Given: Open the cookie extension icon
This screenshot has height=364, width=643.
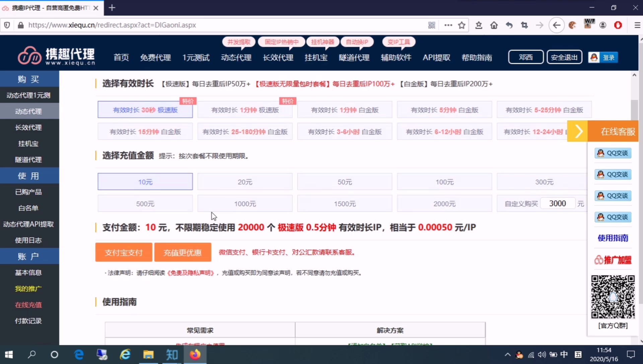Looking at the screenshot, I should click(x=572, y=25).
